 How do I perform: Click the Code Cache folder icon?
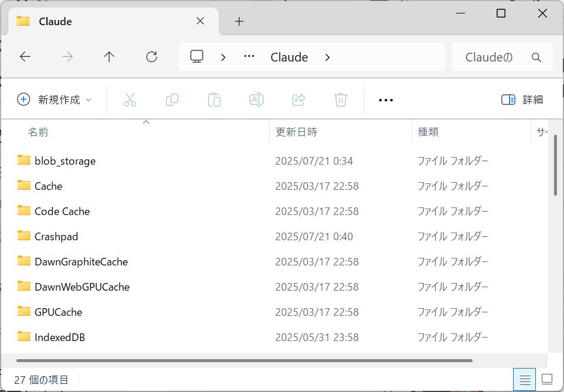(x=24, y=210)
